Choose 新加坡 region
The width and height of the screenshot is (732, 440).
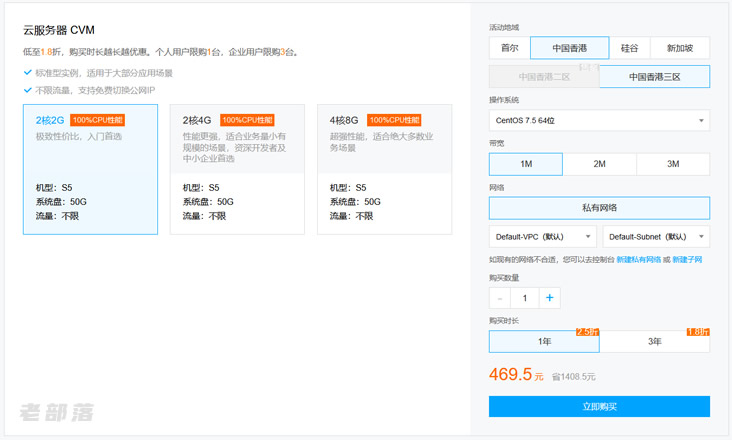pos(680,48)
